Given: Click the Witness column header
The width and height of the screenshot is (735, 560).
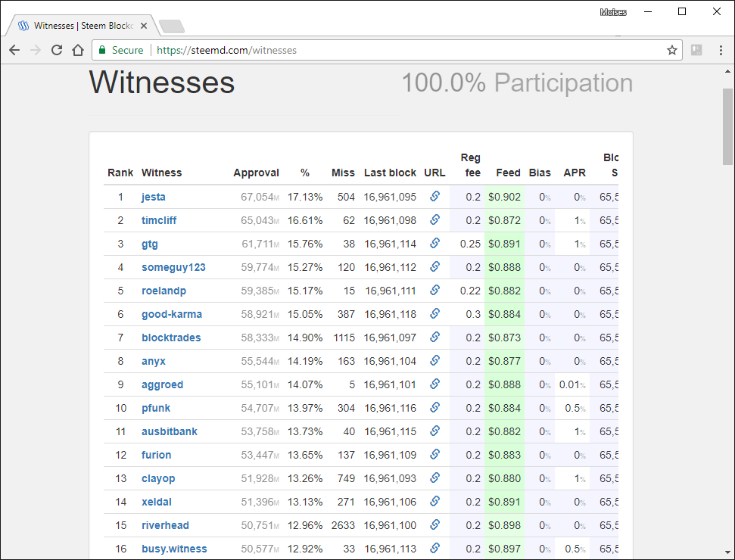Looking at the screenshot, I should point(161,173).
